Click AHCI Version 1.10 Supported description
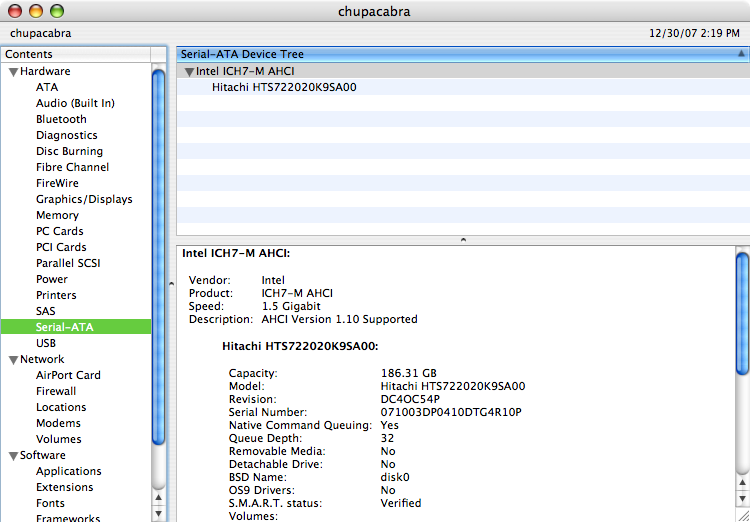This screenshot has height=522, width=750. tap(340, 319)
